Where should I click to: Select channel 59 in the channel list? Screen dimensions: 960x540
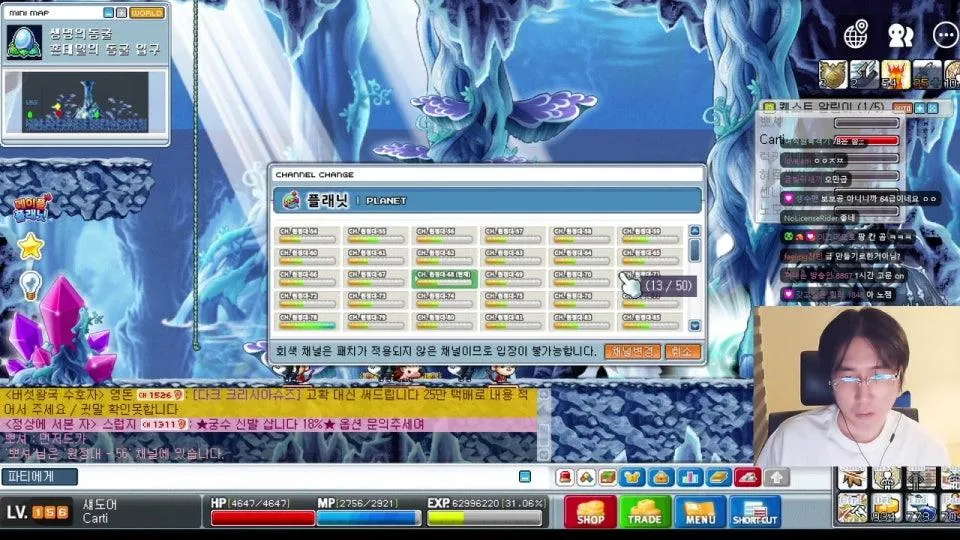[651, 236]
